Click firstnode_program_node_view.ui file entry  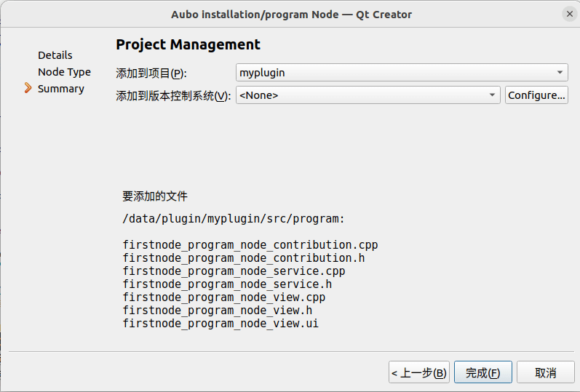(221, 323)
